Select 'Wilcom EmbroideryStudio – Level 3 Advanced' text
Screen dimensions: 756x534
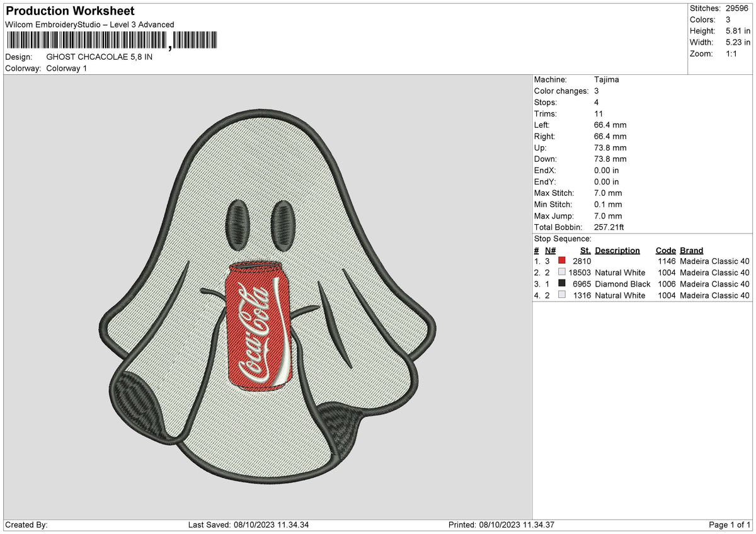tap(89, 25)
